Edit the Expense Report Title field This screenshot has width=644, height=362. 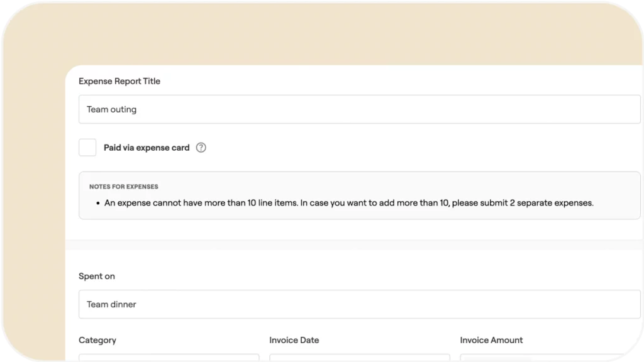click(x=359, y=109)
